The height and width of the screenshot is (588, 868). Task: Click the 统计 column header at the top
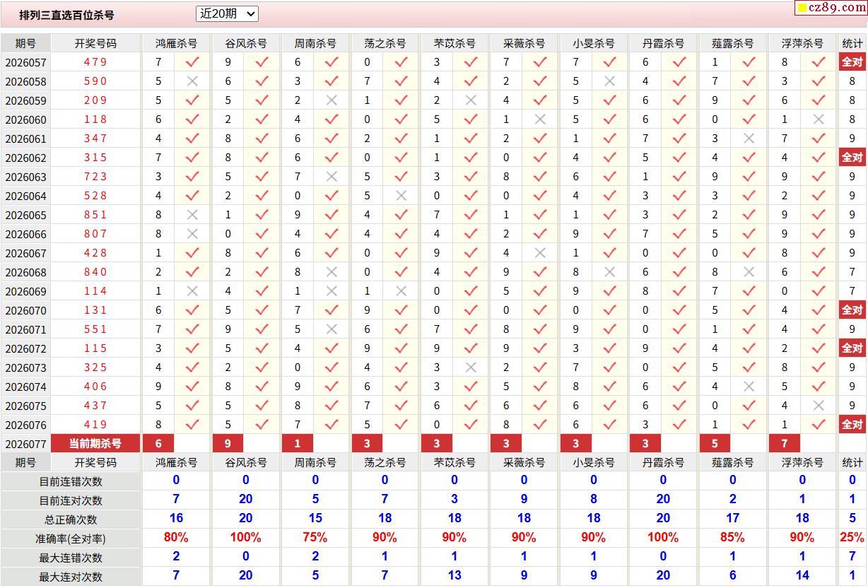point(852,43)
